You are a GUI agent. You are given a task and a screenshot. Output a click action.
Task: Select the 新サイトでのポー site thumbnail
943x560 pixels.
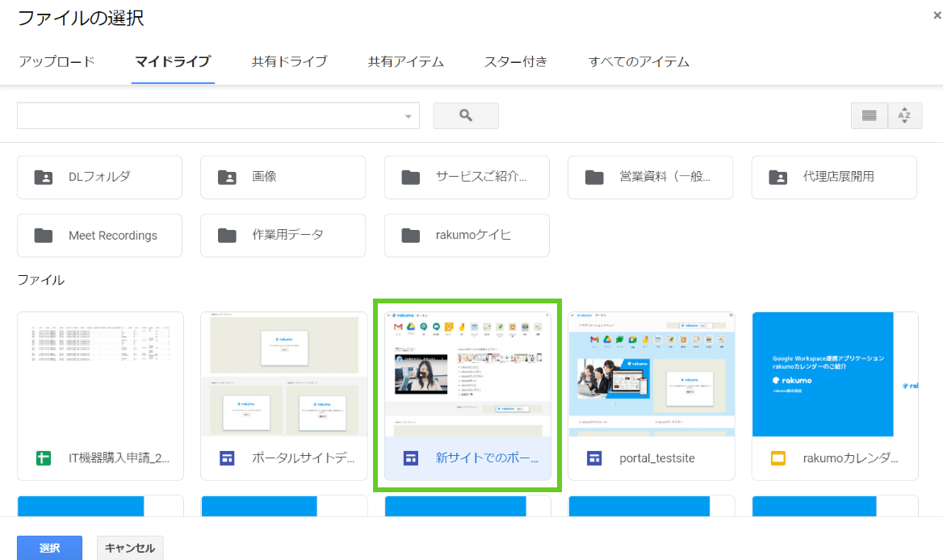(x=468, y=374)
